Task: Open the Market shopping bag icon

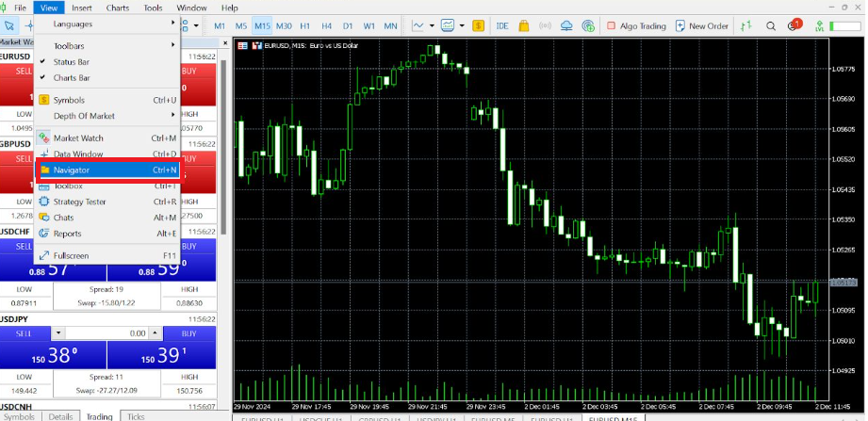Action: 524,25
